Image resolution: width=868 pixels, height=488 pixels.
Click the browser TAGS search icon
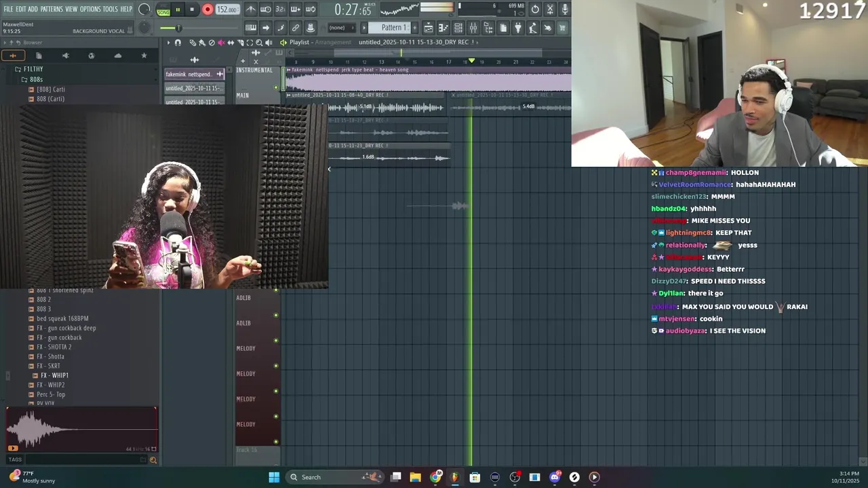pyautogui.click(x=153, y=460)
